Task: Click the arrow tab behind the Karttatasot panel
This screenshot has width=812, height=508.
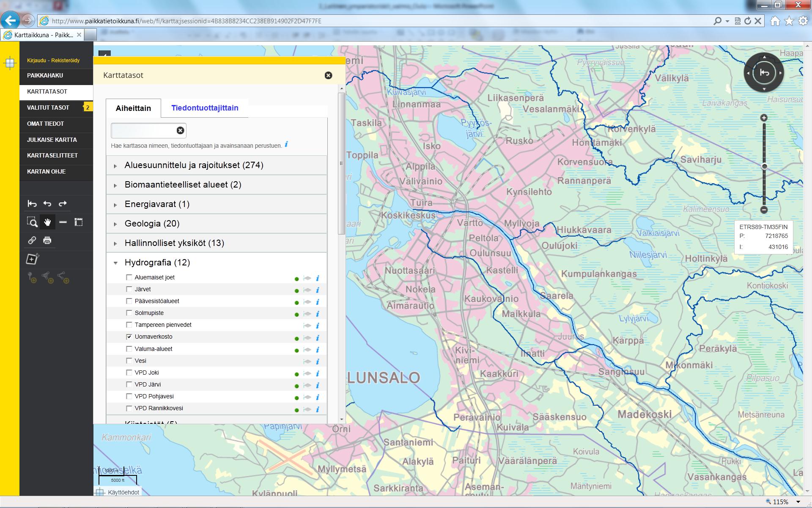Action: point(104,53)
